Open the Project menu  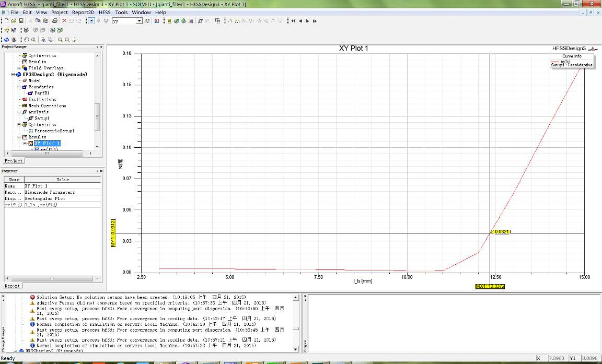(x=60, y=13)
